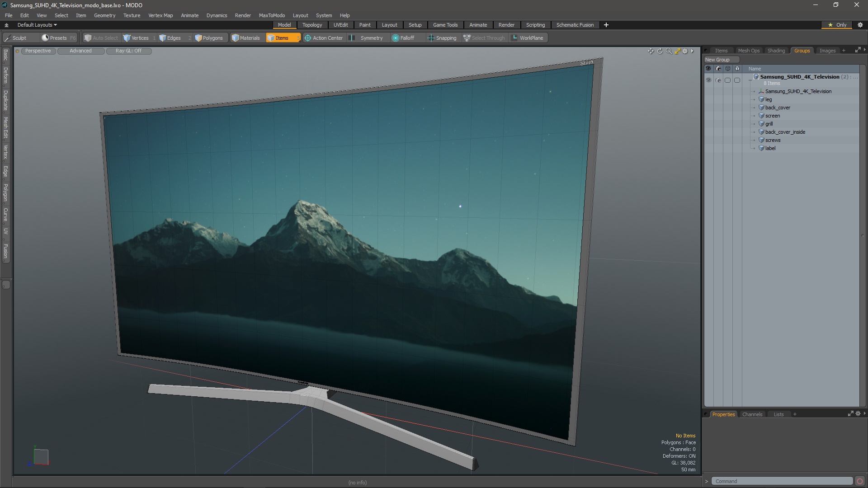Toggle render camera icon for television group
This screenshot has width=868, height=488.
(x=718, y=80)
